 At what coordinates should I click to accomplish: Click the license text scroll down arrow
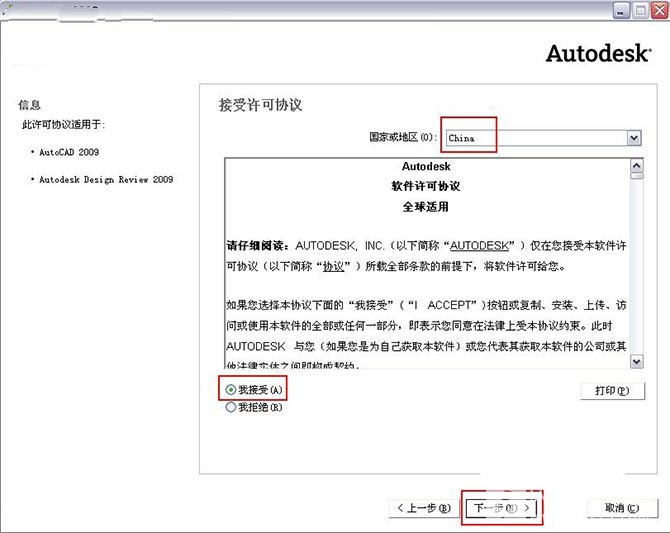(637, 362)
